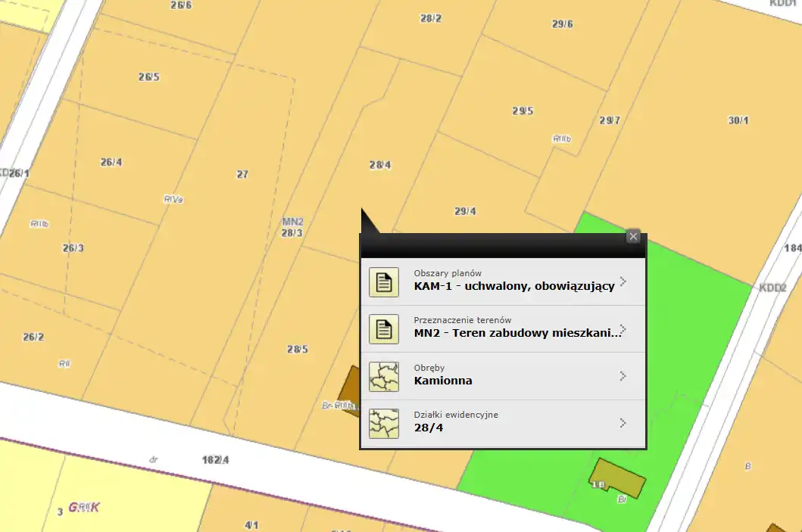Select the Kamionna district entry
This screenshot has height=532, width=802.
point(443,381)
